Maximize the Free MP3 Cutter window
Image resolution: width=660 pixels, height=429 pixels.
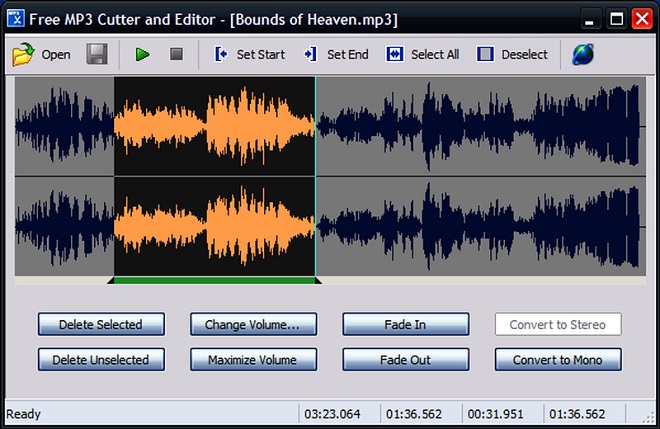coord(617,19)
